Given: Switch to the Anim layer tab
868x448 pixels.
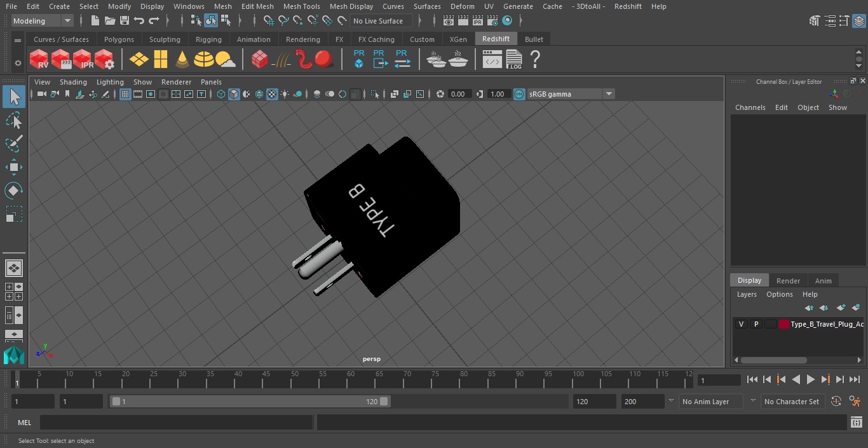Looking at the screenshot, I should pos(823,280).
